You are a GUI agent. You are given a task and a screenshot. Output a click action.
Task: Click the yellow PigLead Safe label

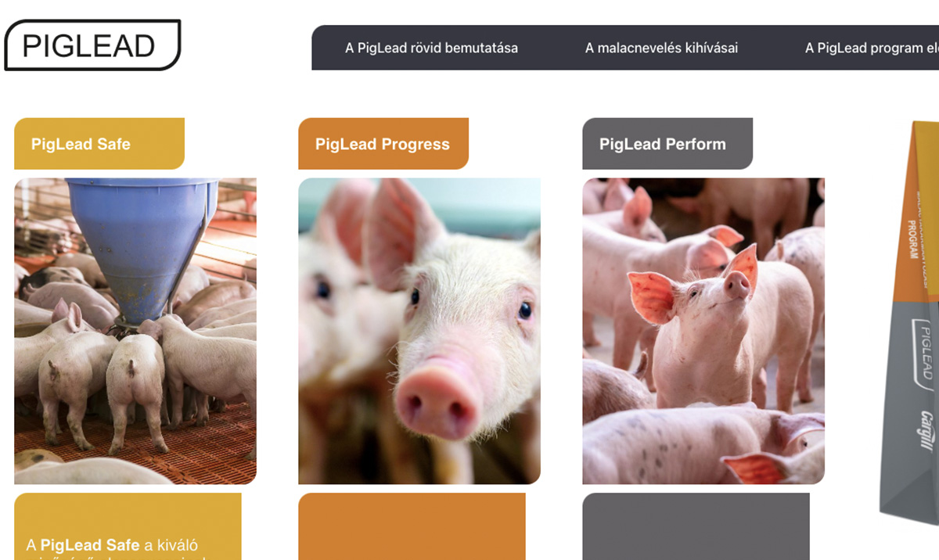pos(99,144)
